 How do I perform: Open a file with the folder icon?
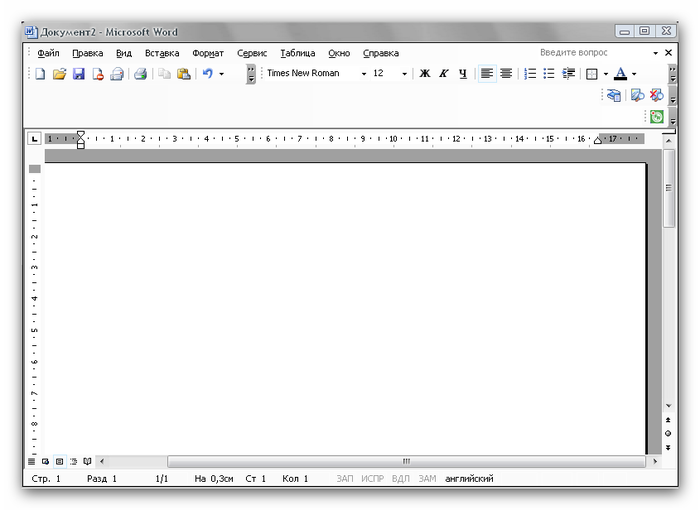click(x=59, y=74)
